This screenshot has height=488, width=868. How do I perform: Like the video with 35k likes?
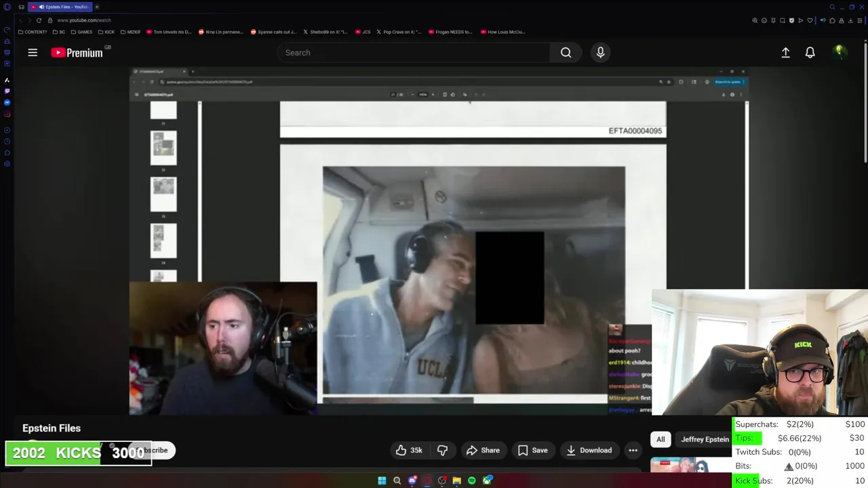[x=409, y=450]
